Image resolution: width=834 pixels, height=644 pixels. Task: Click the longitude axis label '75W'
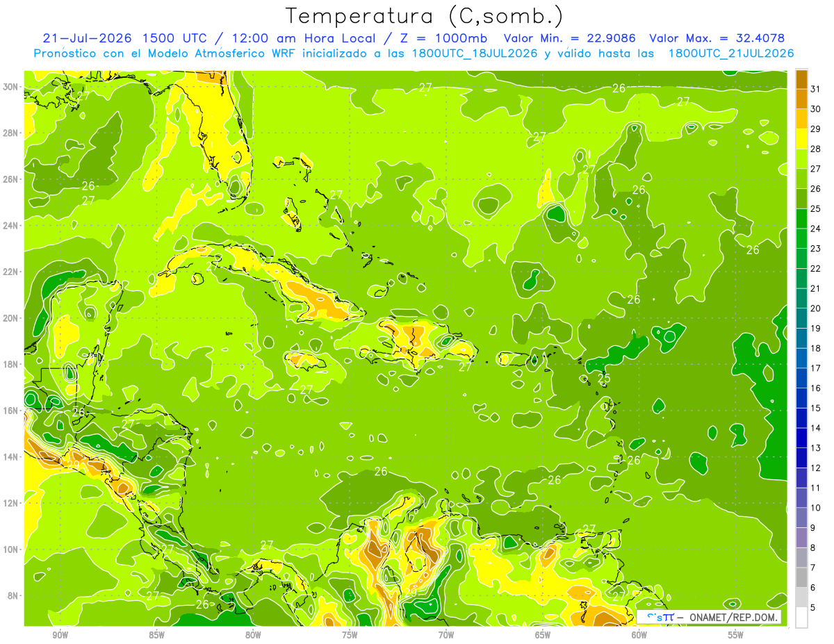coord(350,635)
